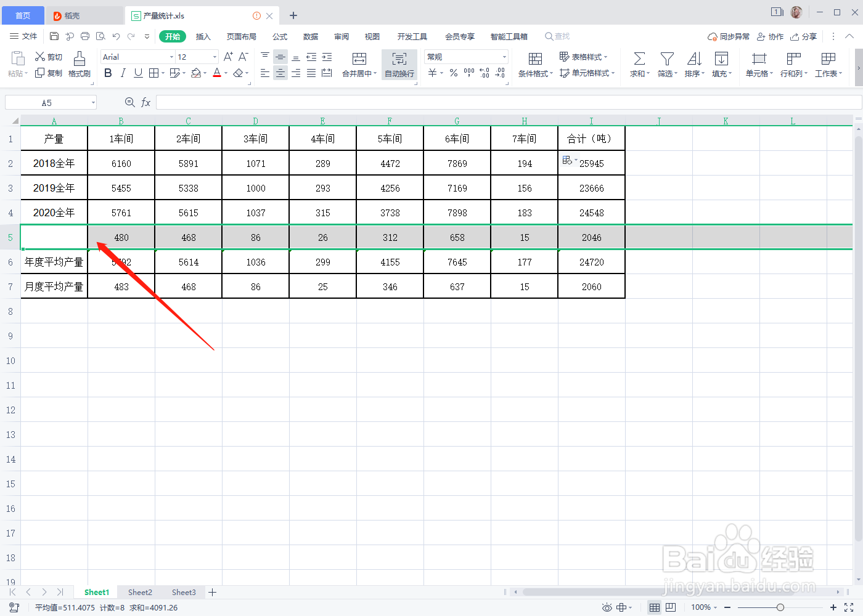Click the Increase Indent icon
The height and width of the screenshot is (616, 863).
tap(327, 57)
